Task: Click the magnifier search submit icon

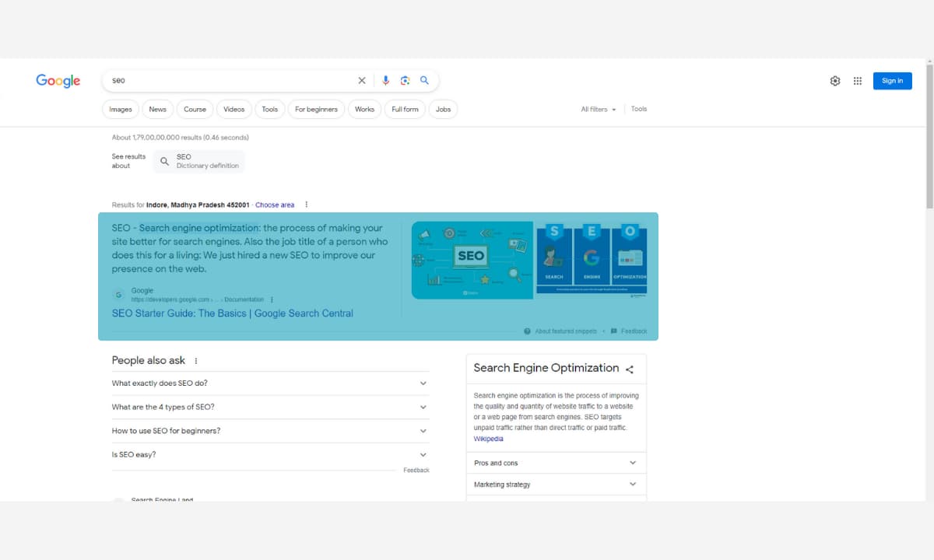Action: coord(424,80)
